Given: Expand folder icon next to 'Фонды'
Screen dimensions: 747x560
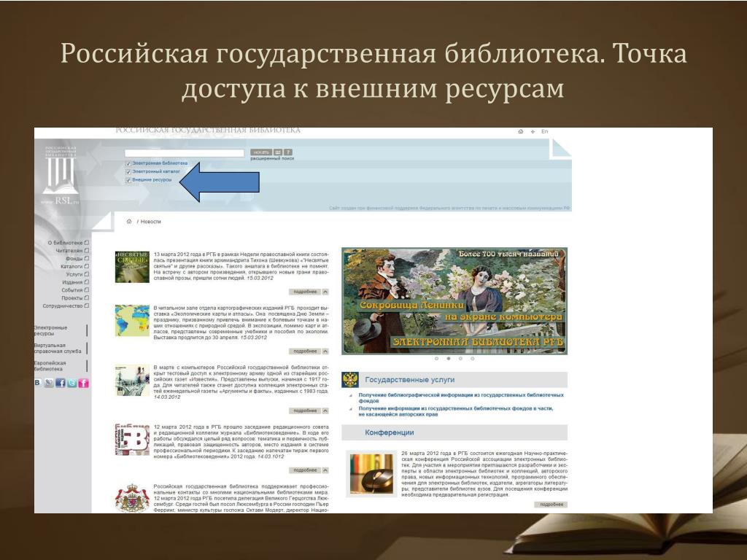Looking at the screenshot, I should (x=87, y=258).
